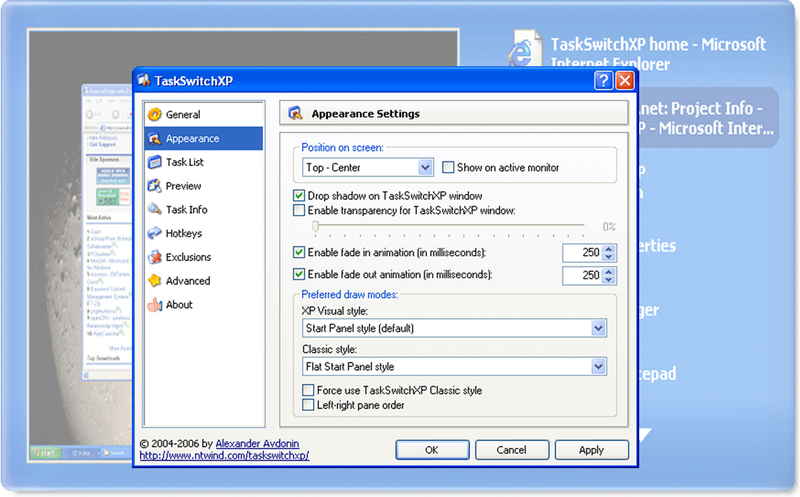The width and height of the screenshot is (800, 497).
Task: Click the Task Info magnifier icon
Action: pyautogui.click(x=155, y=209)
